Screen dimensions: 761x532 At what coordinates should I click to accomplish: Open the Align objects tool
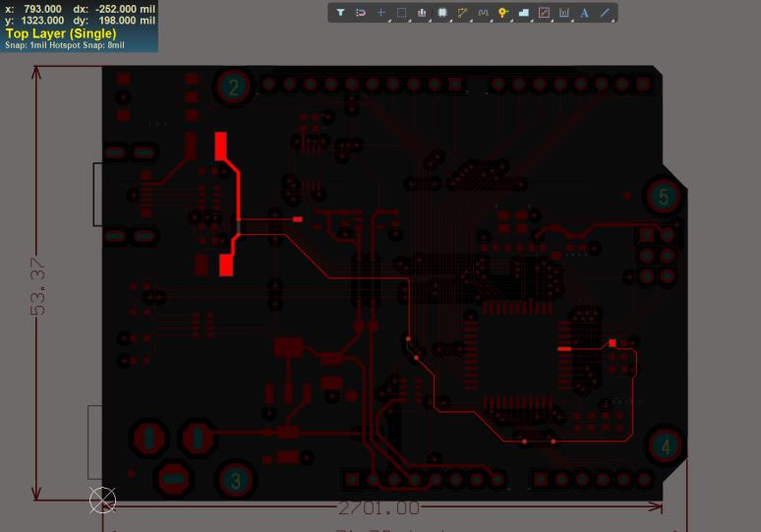point(422,13)
